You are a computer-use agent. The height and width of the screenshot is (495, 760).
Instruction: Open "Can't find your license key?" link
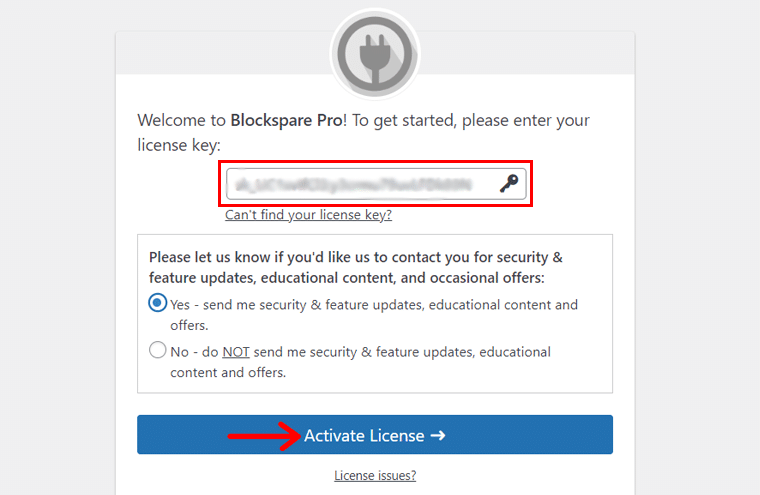pyautogui.click(x=308, y=214)
